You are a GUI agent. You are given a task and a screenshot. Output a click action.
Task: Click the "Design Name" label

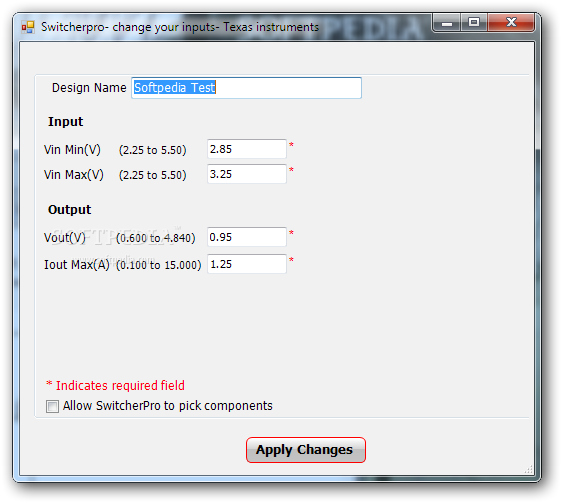89,88
